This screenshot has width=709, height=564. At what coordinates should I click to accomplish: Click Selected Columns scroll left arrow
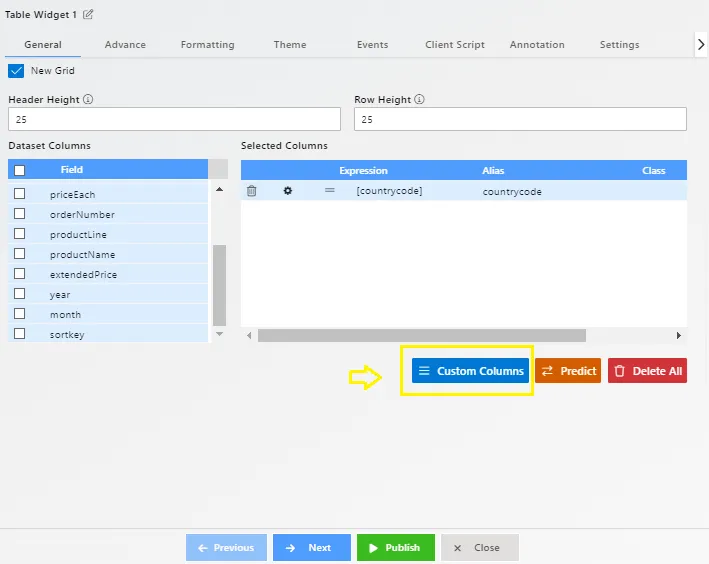point(249,336)
